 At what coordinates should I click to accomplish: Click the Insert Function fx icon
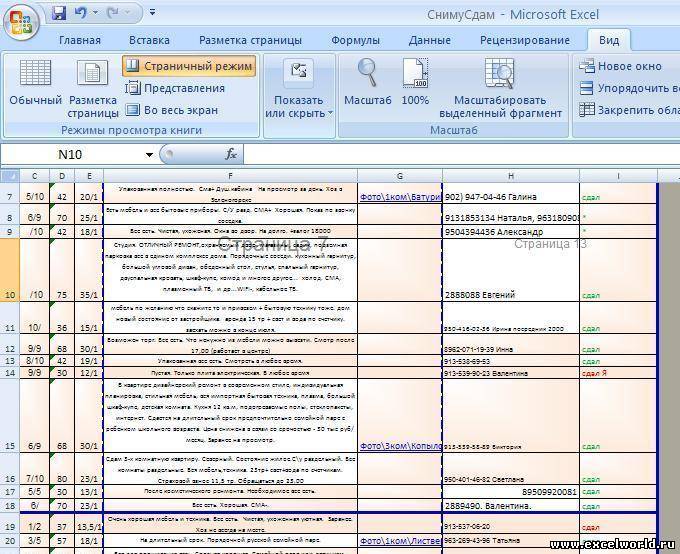[231, 154]
